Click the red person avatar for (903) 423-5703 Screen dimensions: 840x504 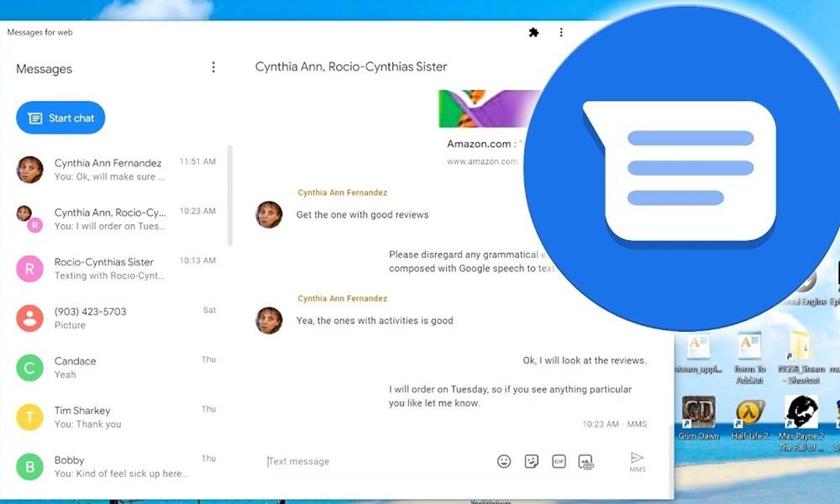pyautogui.click(x=30, y=318)
